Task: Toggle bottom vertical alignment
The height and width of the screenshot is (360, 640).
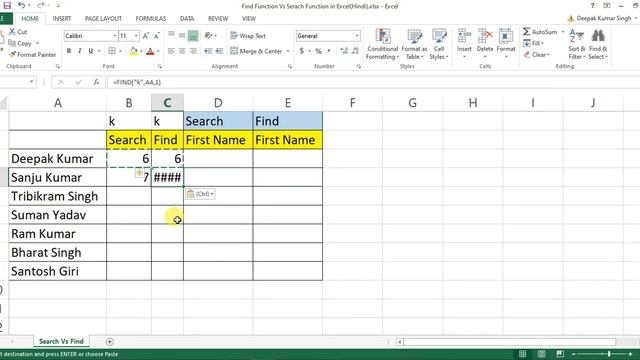Action: click(x=193, y=36)
